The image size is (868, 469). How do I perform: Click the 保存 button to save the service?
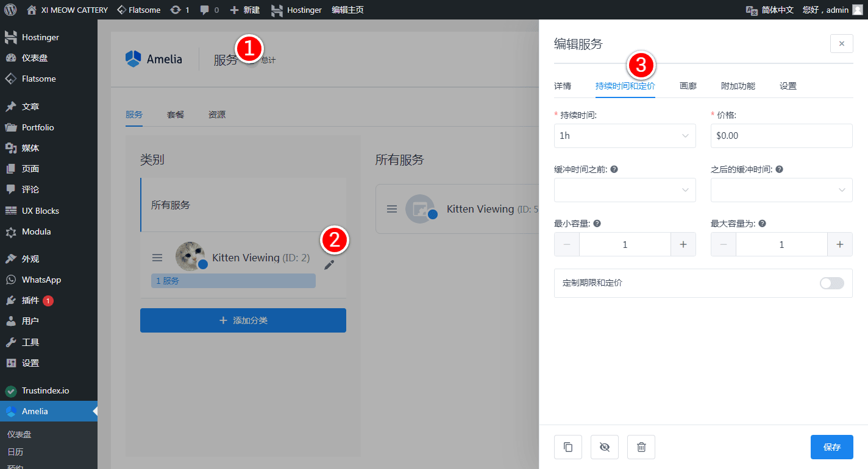[x=831, y=446]
